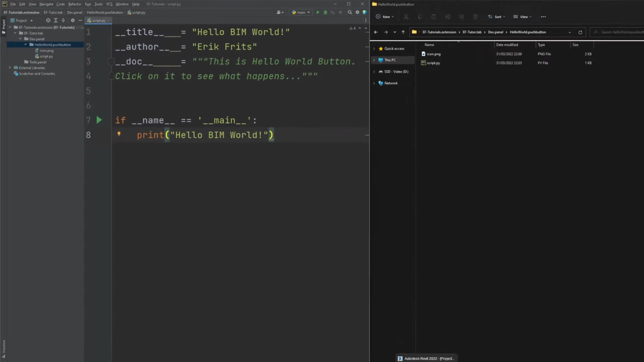Open the Sort dropdown in Explorer
The width and height of the screenshot is (644, 362).
[497, 17]
